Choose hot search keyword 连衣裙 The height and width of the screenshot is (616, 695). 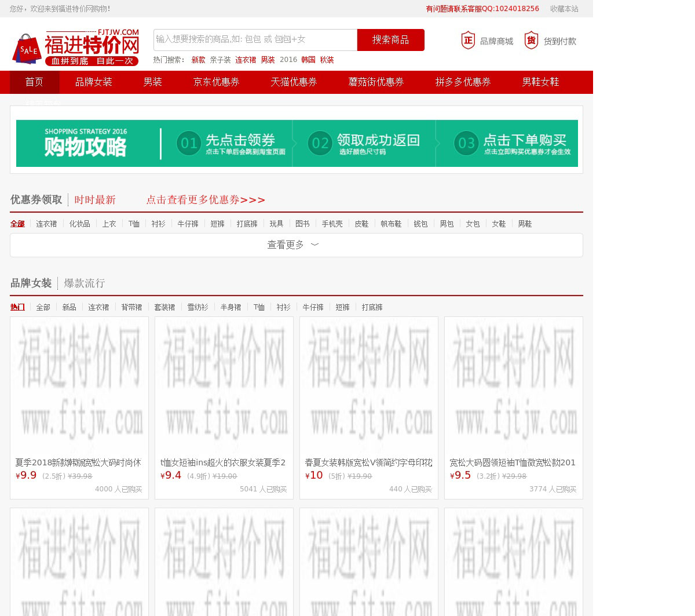coord(246,60)
